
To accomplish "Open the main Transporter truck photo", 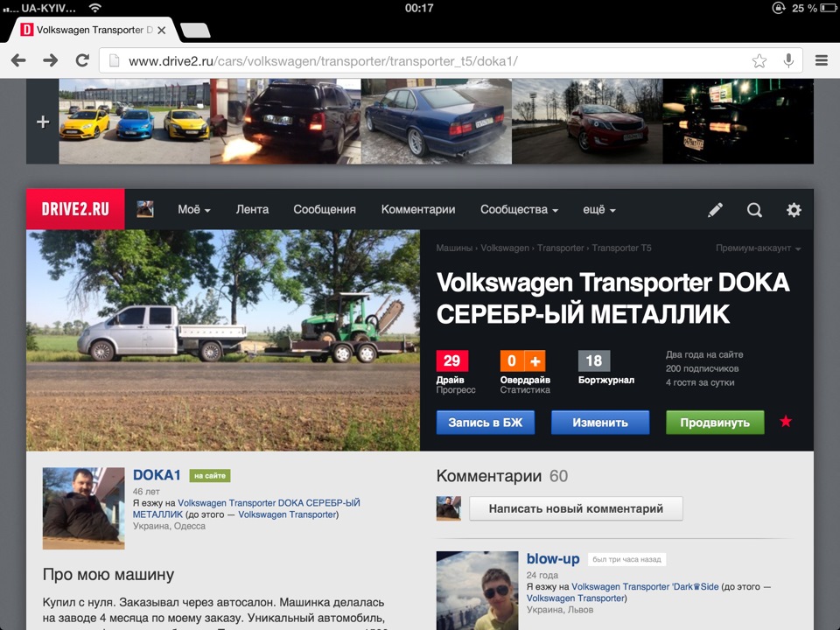I will [x=223, y=340].
